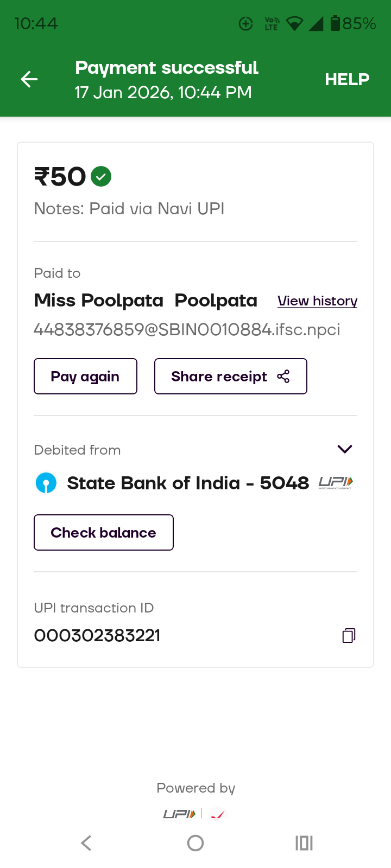The width and height of the screenshot is (391, 868).
Task: Tap the State Bank of India logo
Action: (46, 483)
